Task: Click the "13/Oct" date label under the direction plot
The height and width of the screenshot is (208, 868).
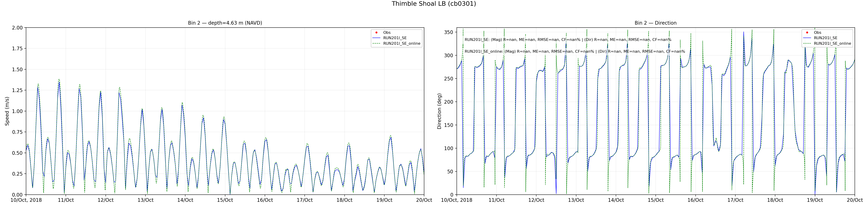Action: click(576, 200)
